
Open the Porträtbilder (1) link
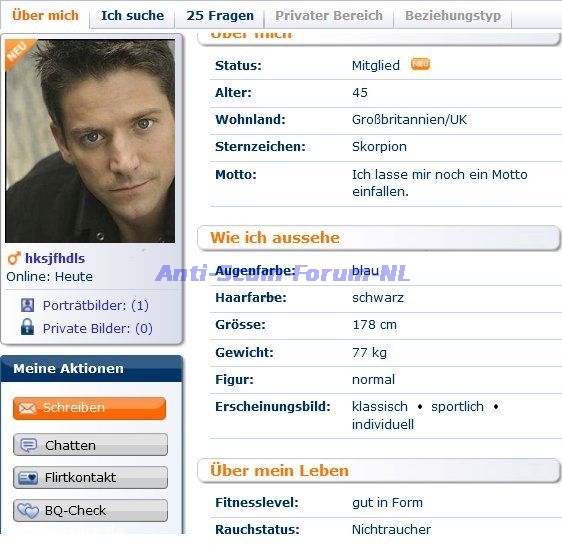pyautogui.click(x=95, y=306)
